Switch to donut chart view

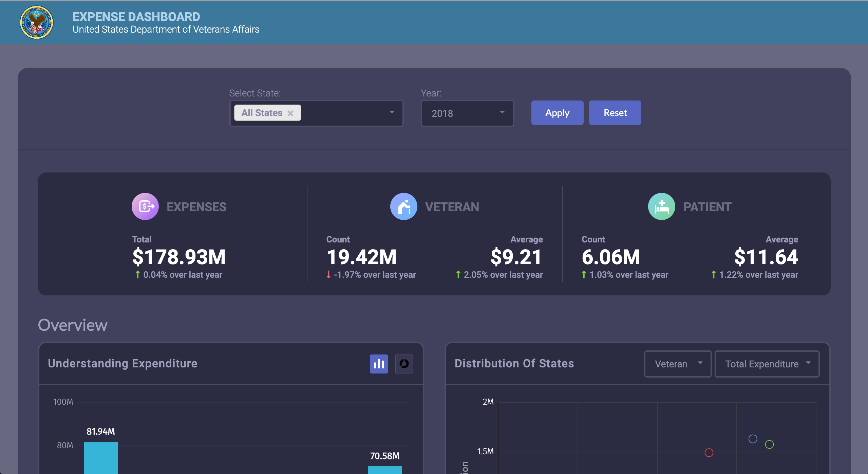coord(404,364)
